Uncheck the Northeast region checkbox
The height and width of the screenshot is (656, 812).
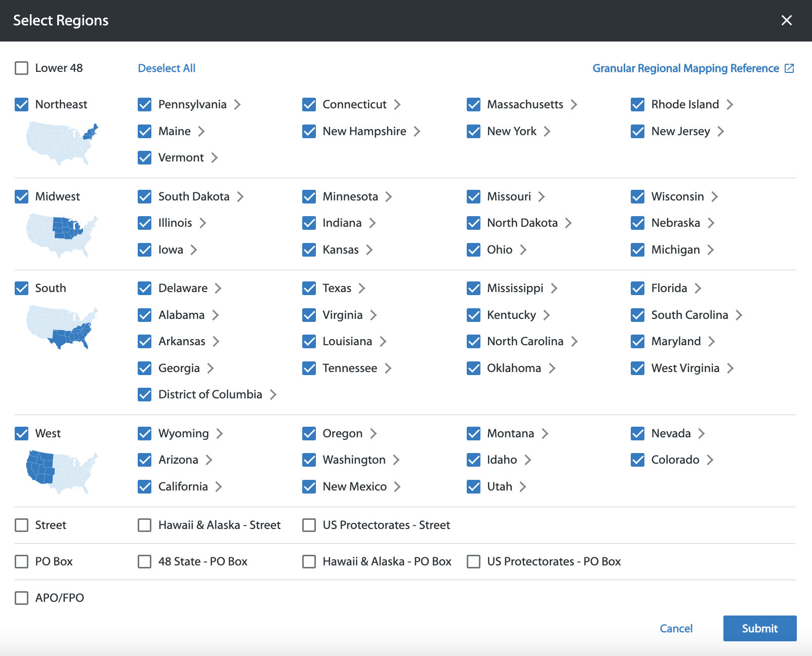click(21, 104)
